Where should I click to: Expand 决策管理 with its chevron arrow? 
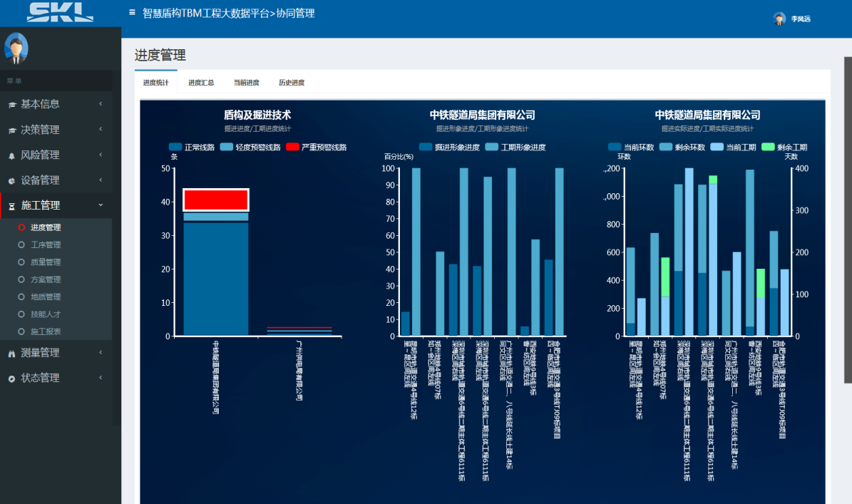101,129
